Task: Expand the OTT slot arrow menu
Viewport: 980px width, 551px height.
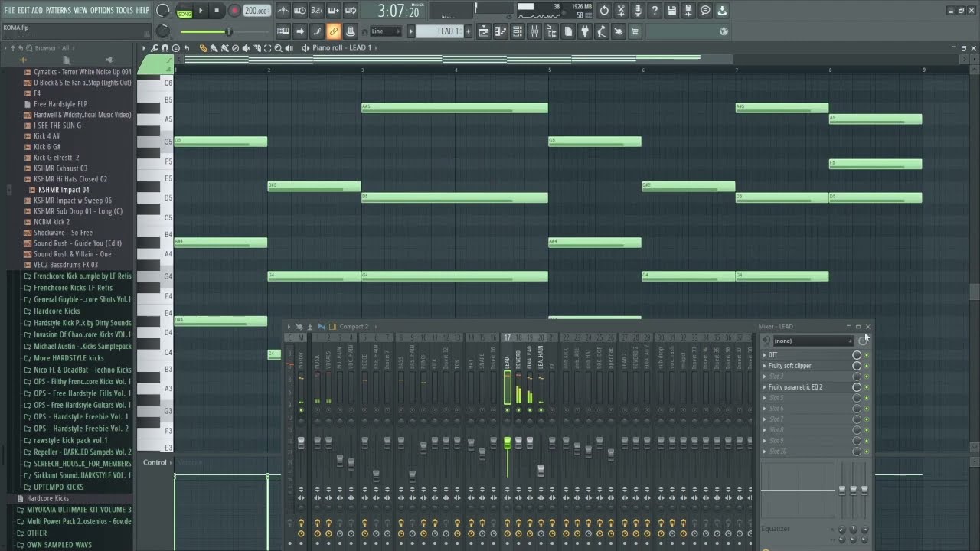Action: pos(764,355)
